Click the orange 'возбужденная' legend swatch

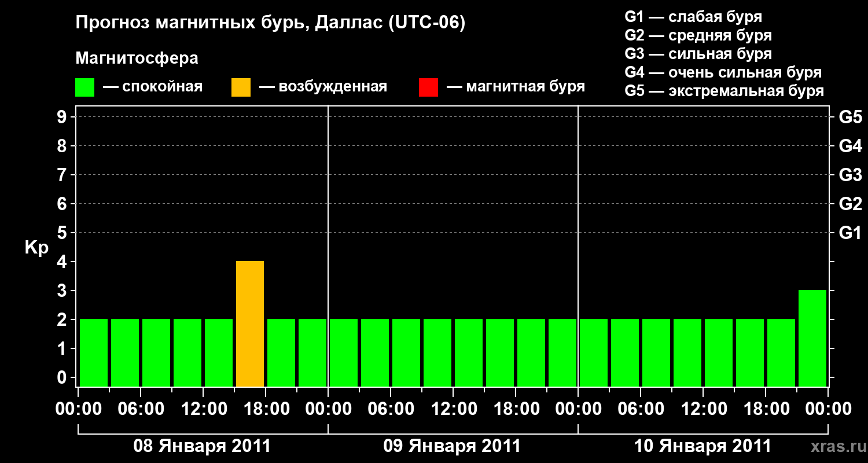point(241,87)
